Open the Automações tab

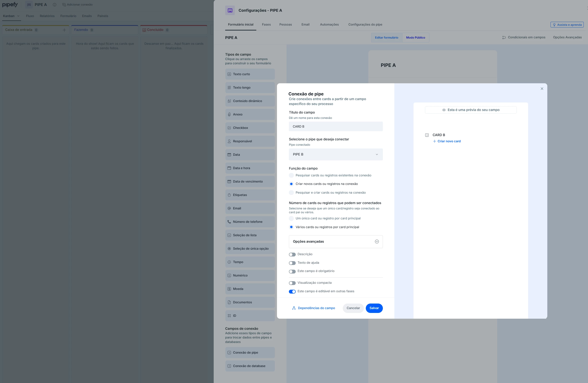click(x=329, y=24)
